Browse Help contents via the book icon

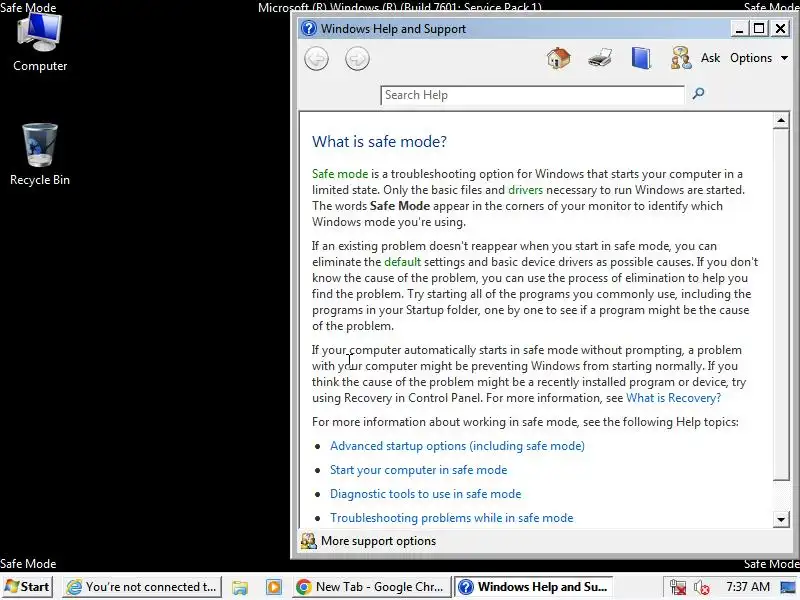[x=641, y=58]
